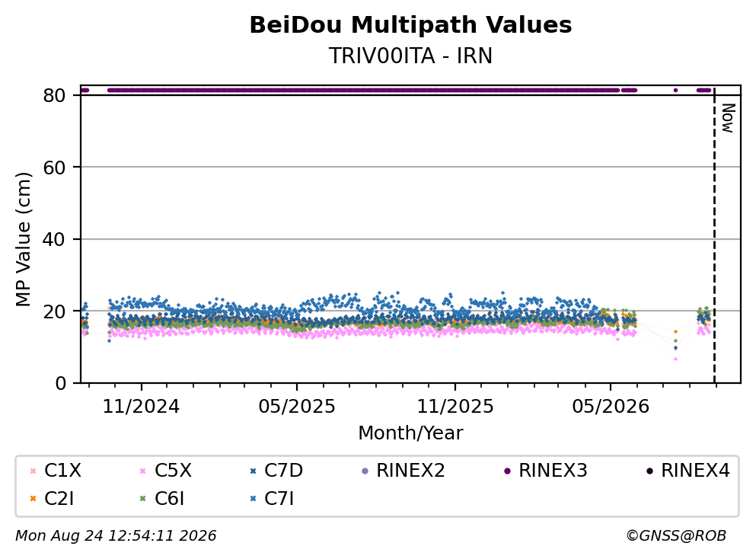Click the MP Value (cm) axis label
Image resolution: width=756 pixels, height=559 pixels.
tap(23, 239)
